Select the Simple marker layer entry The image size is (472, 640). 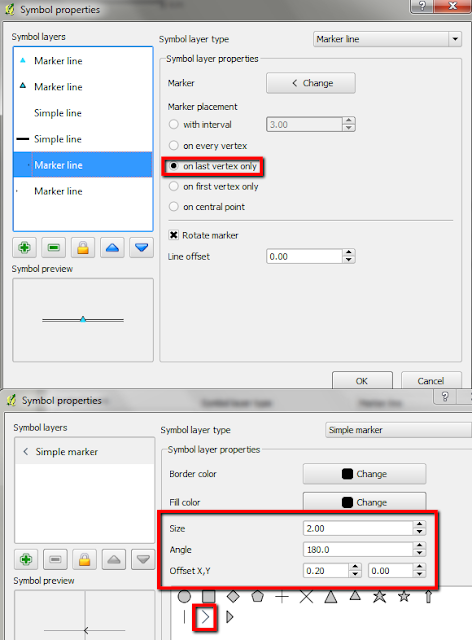click(85, 452)
